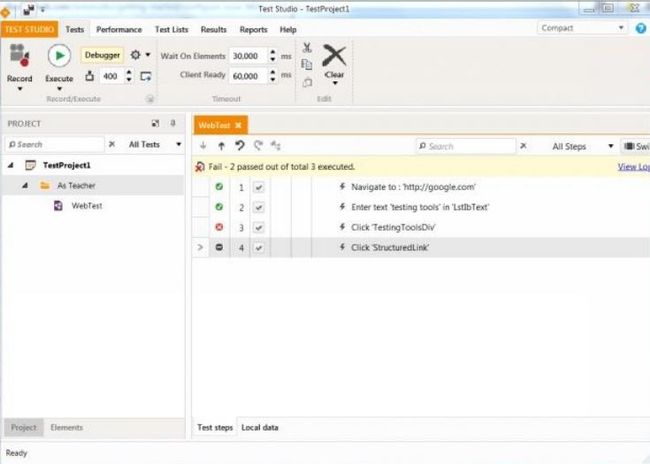
Task: Click the annotation mode screen icon
Action: point(146,76)
